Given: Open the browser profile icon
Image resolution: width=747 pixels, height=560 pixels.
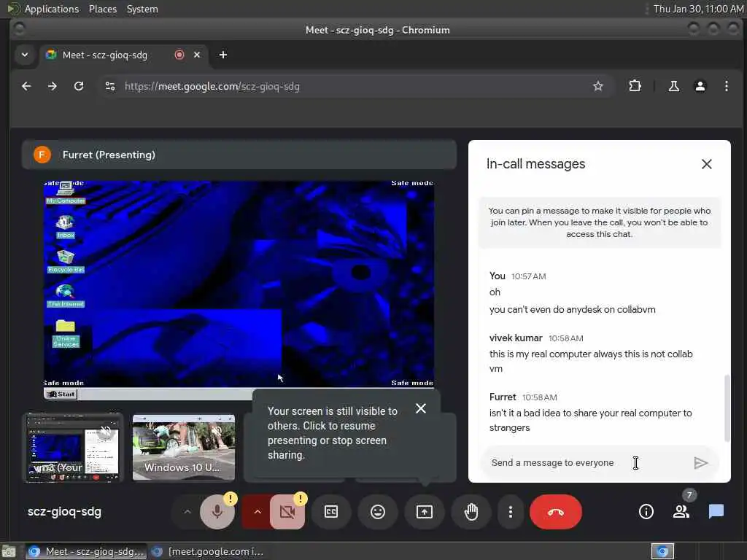Looking at the screenshot, I should pos(700,86).
